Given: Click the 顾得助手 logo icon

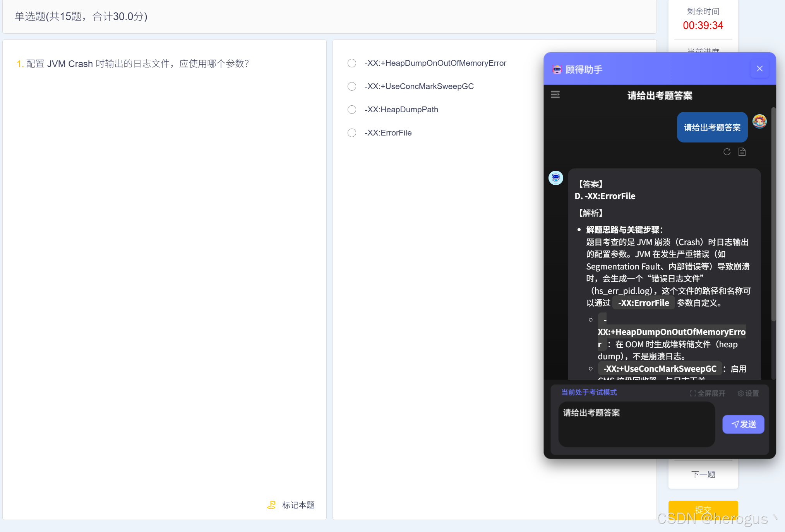Looking at the screenshot, I should tap(557, 70).
